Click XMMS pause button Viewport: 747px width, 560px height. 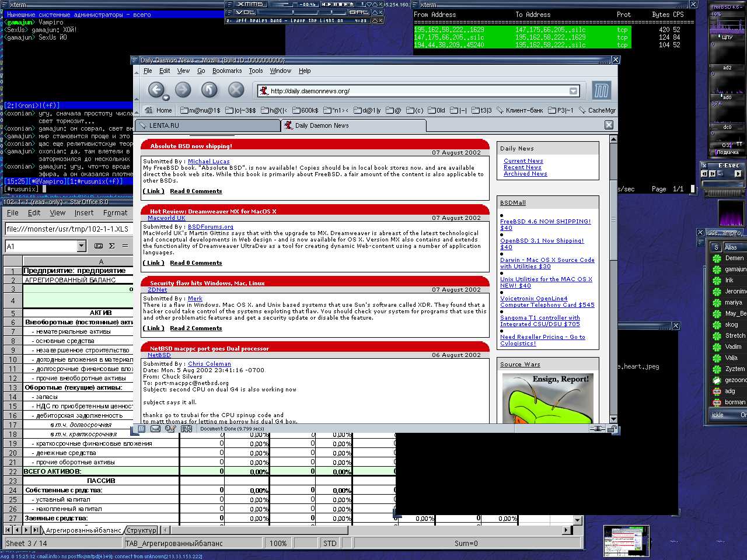coord(336,5)
